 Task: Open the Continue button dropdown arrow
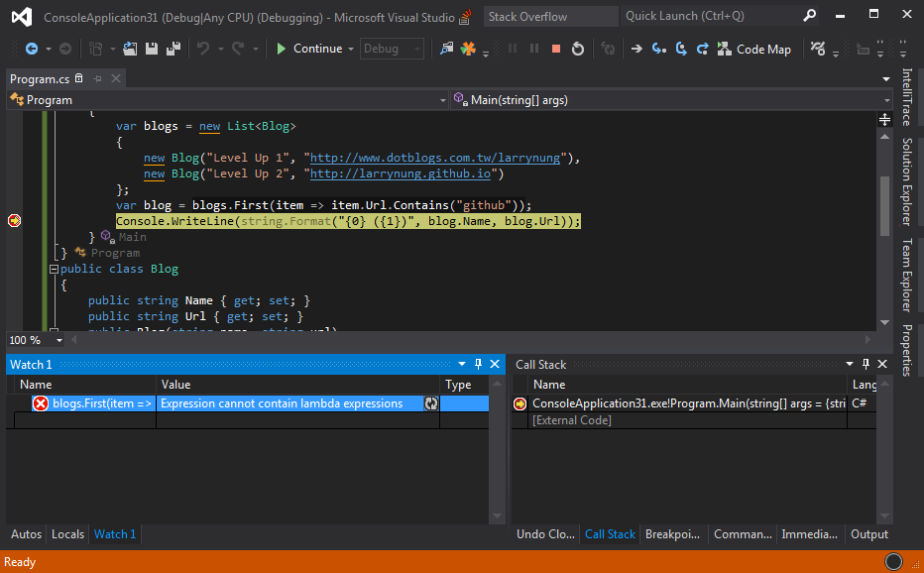click(351, 49)
